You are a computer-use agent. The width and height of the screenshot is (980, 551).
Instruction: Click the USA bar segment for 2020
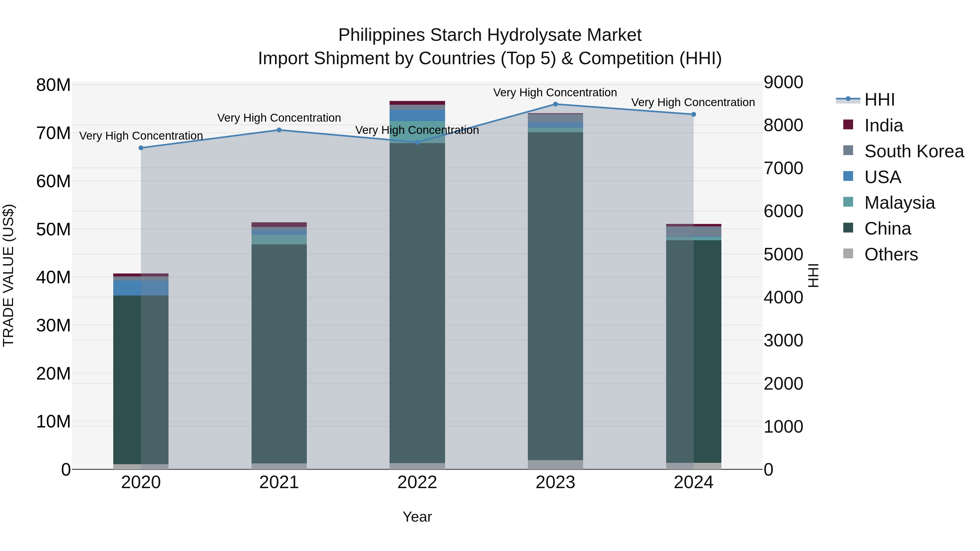(x=141, y=288)
